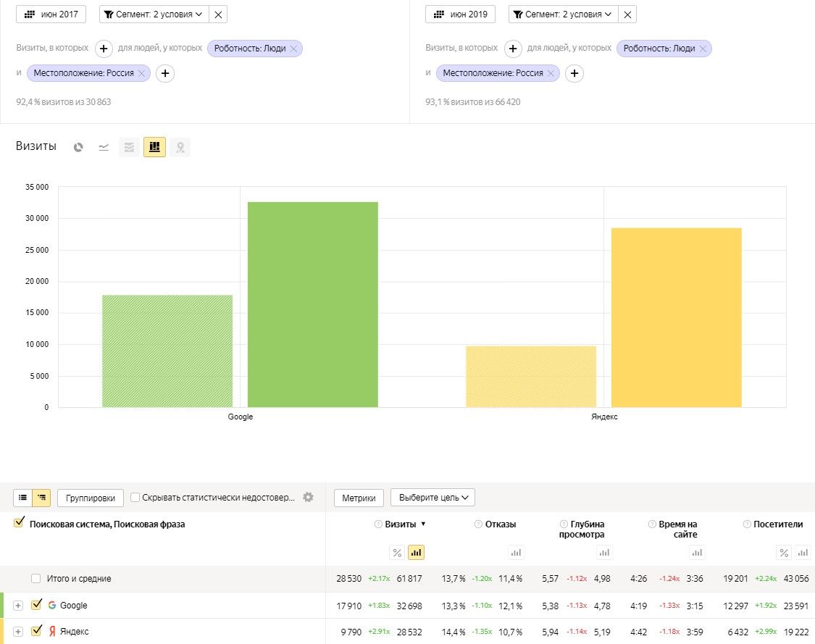Expand the Google row
Screen dimensions: 815x644
click(x=18, y=606)
